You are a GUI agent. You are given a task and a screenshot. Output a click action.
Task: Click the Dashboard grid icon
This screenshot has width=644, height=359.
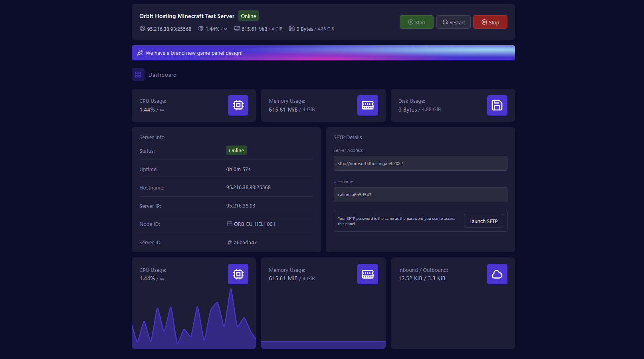coord(138,75)
